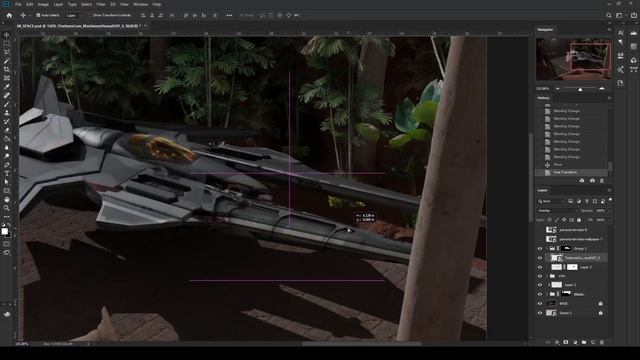Zoom out small mountain icon in Navigator
This screenshot has height=360, width=640.
coord(558,89)
